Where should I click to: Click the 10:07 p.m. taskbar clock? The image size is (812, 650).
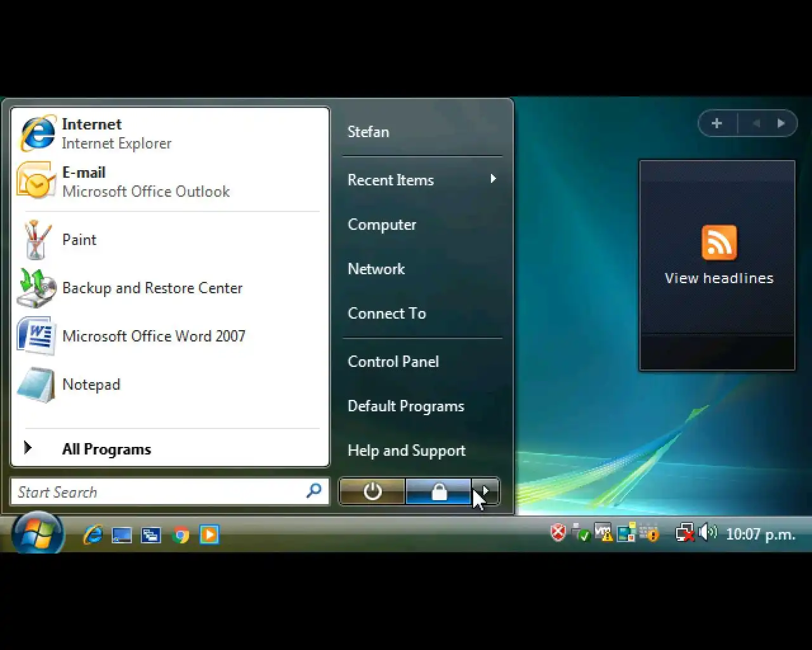pyautogui.click(x=760, y=534)
